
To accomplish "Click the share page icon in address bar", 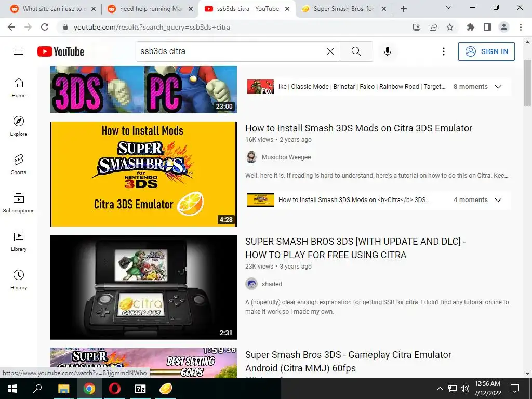I will pyautogui.click(x=433, y=27).
